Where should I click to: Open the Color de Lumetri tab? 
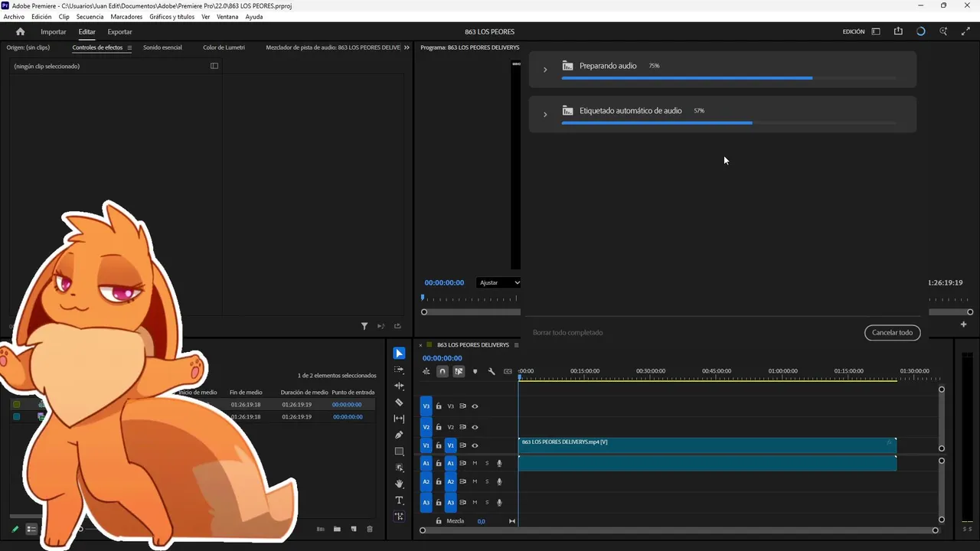tap(224, 47)
